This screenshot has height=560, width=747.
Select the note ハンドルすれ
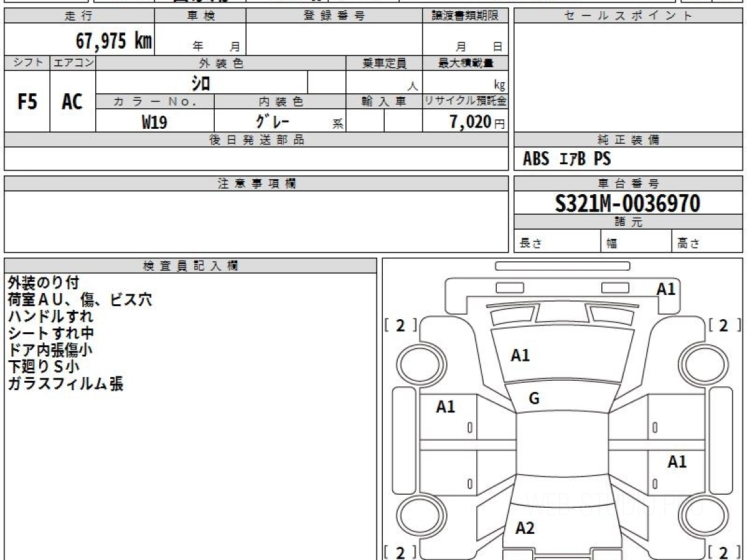pyautogui.click(x=51, y=317)
